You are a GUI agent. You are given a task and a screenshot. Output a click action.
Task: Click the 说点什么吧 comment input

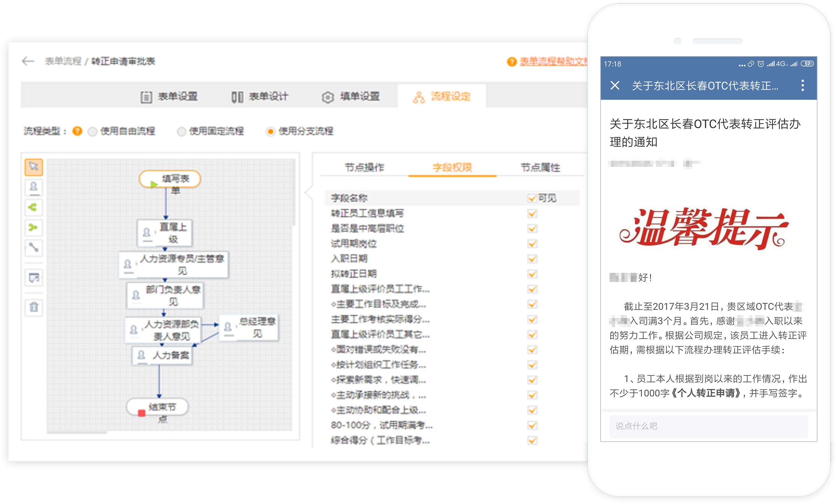(x=708, y=426)
